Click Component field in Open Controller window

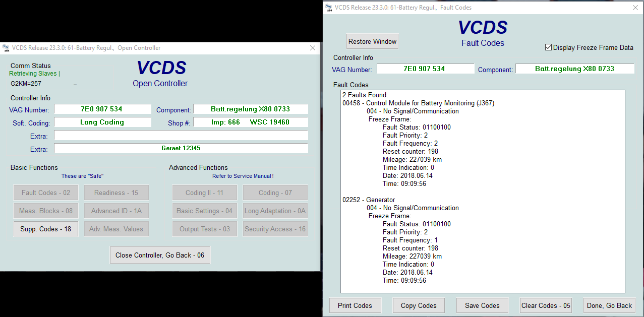point(251,109)
